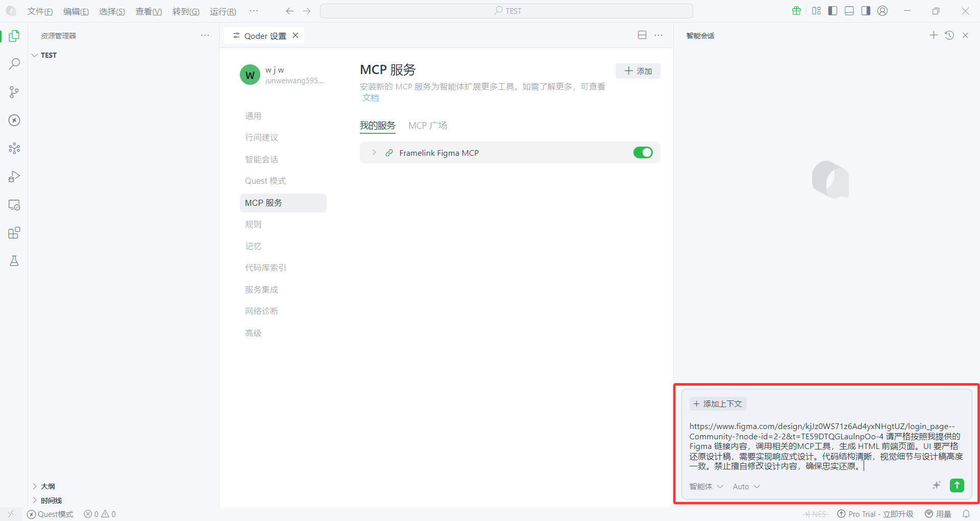980x521 pixels.
Task: Click Quest模式 in status bar
Action: (x=50, y=514)
